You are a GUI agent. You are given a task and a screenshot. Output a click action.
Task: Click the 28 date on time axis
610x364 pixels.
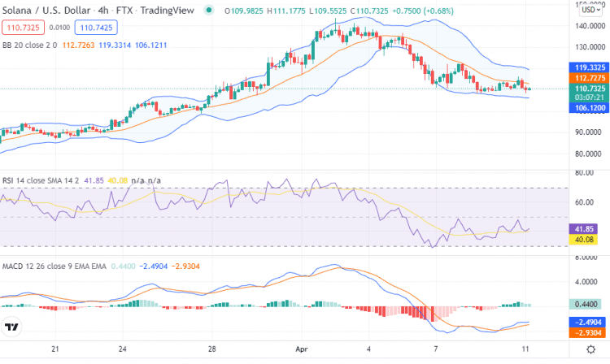tap(211, 349)
